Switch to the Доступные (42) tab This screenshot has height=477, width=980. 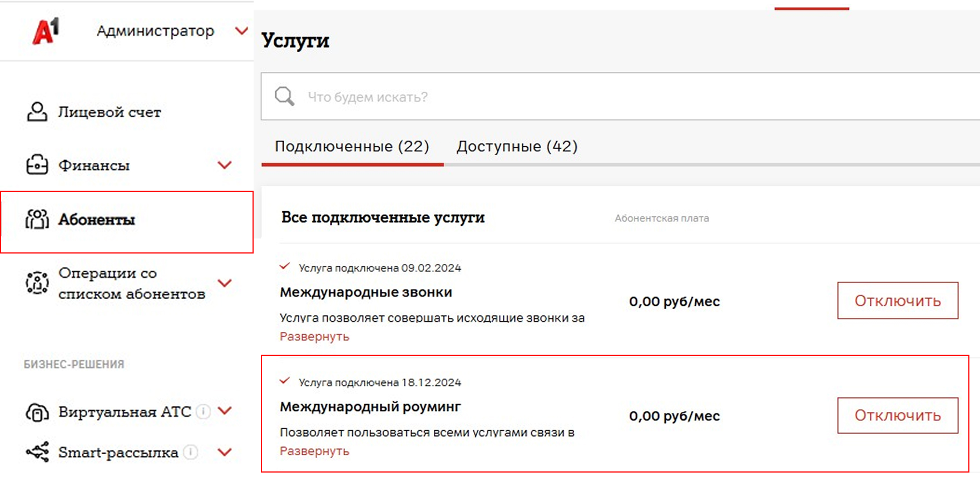tap(517, 147)
